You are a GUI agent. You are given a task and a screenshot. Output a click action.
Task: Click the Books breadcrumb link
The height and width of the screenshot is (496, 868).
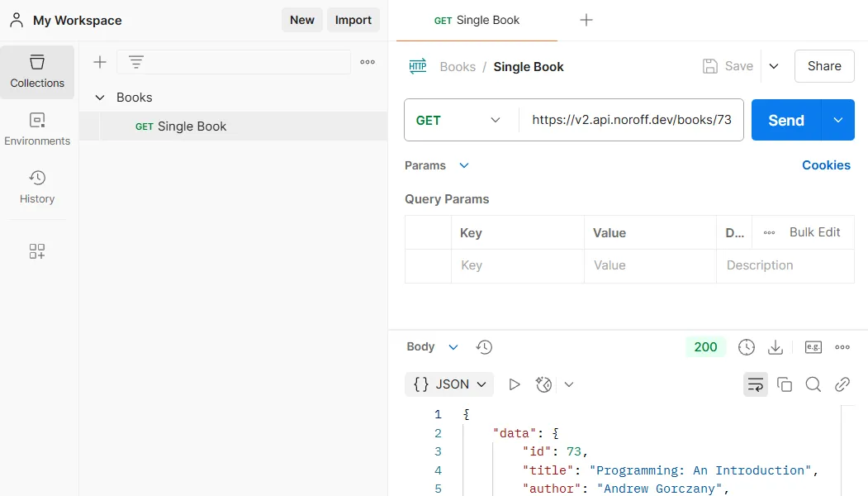pos(458,66)
